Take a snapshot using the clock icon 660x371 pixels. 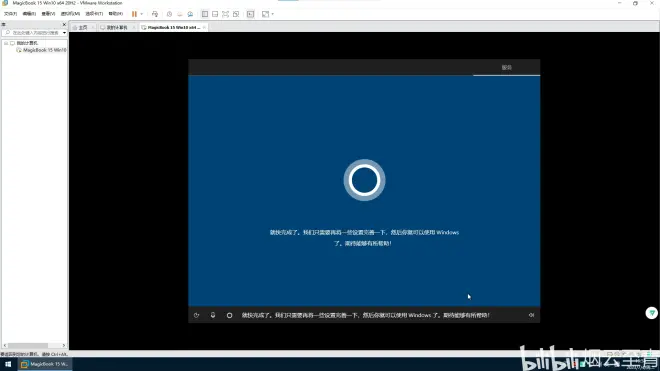tap(169, 14)
